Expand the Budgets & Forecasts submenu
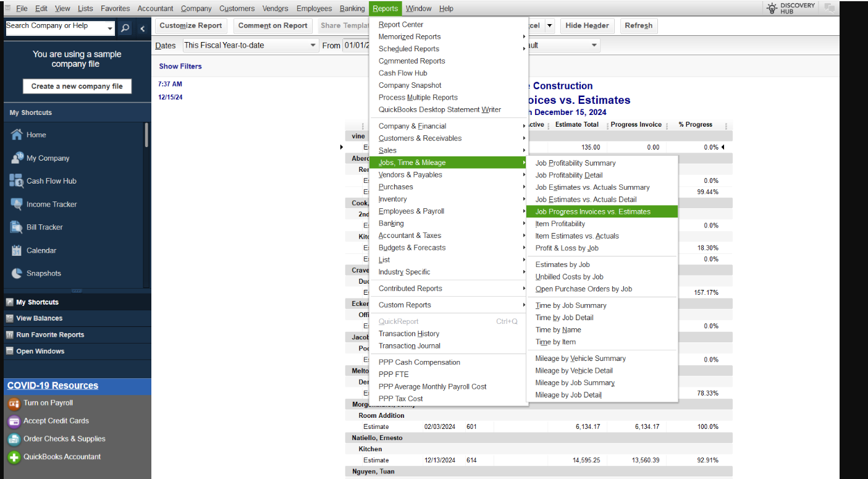Screen dimensions: 868x479 (x=449, y=248)
